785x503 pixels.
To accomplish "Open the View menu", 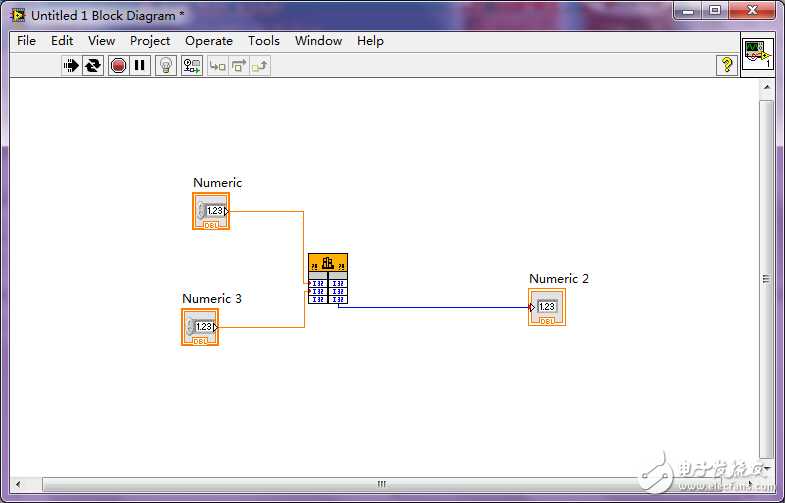I will [x=102, y=41].
